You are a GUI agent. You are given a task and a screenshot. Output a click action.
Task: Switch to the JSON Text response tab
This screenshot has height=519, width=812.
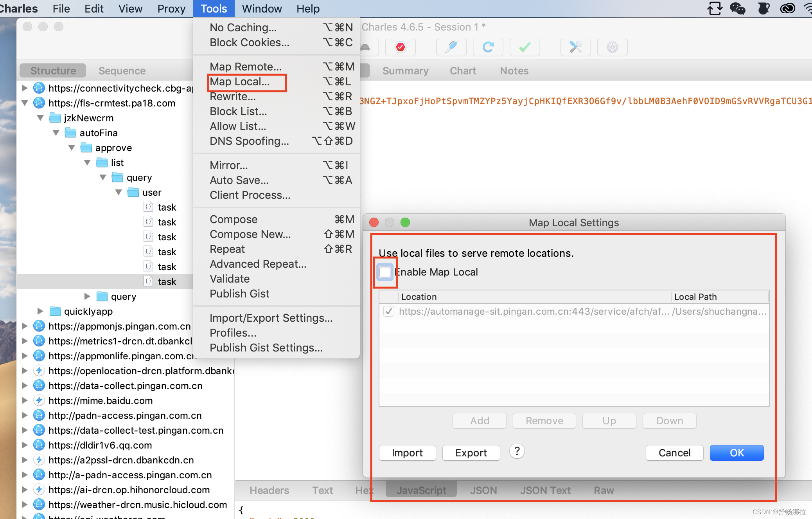tap(545, 490)
